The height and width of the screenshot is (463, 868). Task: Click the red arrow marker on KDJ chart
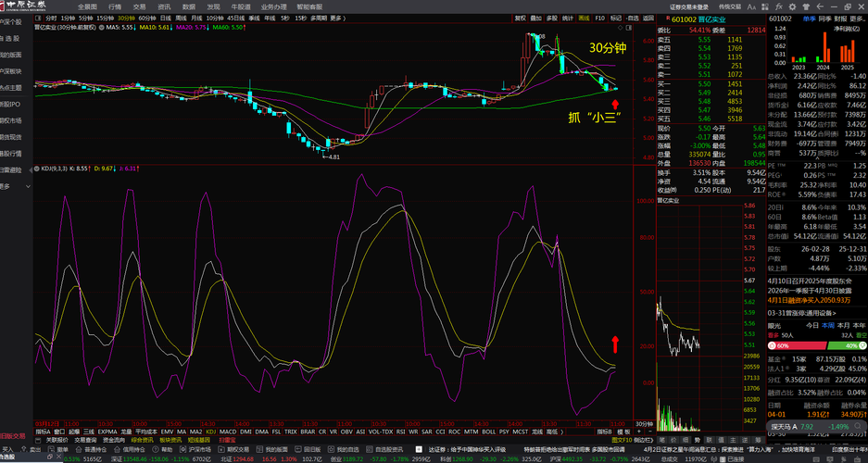tap(614, 344)
